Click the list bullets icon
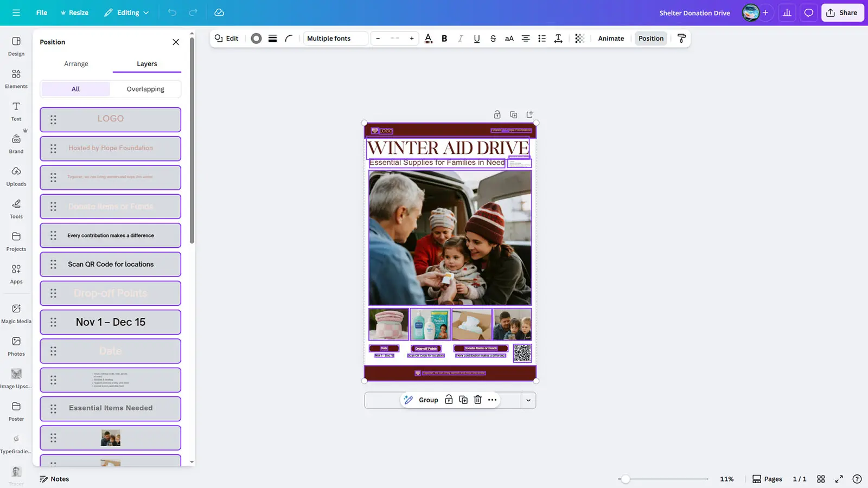This screenshot has height=488, width=868. [541, 38]
